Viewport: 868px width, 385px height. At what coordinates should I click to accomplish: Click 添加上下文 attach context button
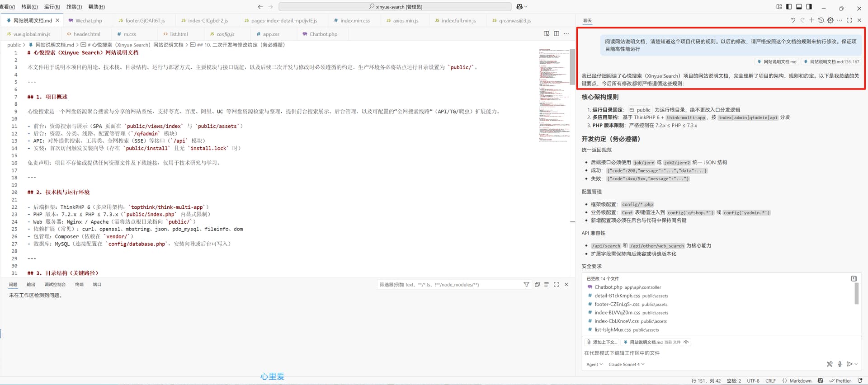pyautogui.click(x=601, y=343)
